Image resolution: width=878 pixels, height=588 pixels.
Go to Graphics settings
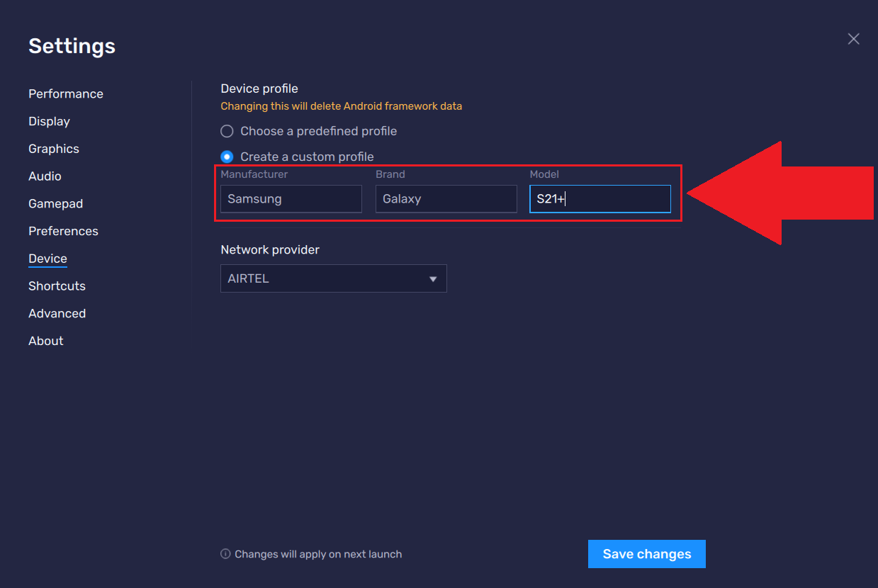pos(54,149)
